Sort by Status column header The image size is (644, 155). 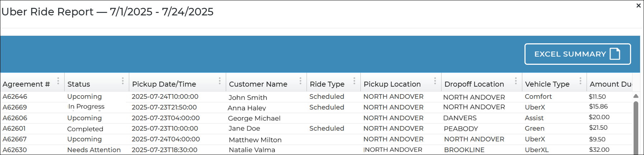tap(79, 84)
